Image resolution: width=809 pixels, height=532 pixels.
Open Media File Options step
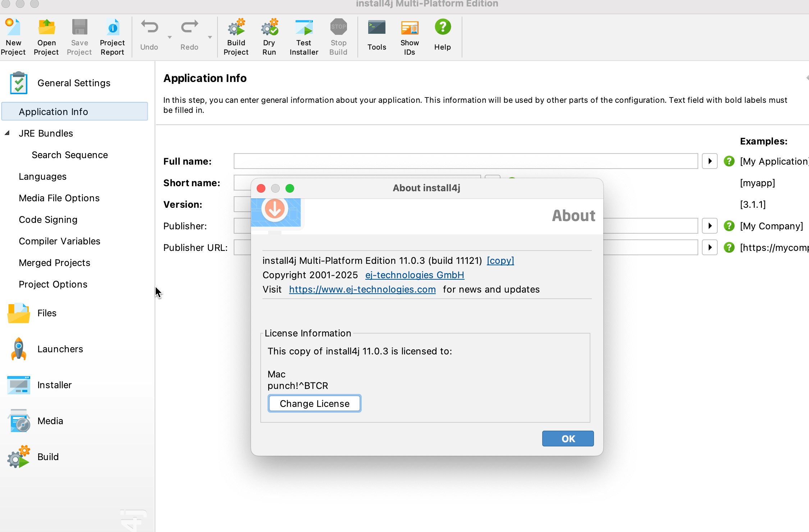click(59, 198)
